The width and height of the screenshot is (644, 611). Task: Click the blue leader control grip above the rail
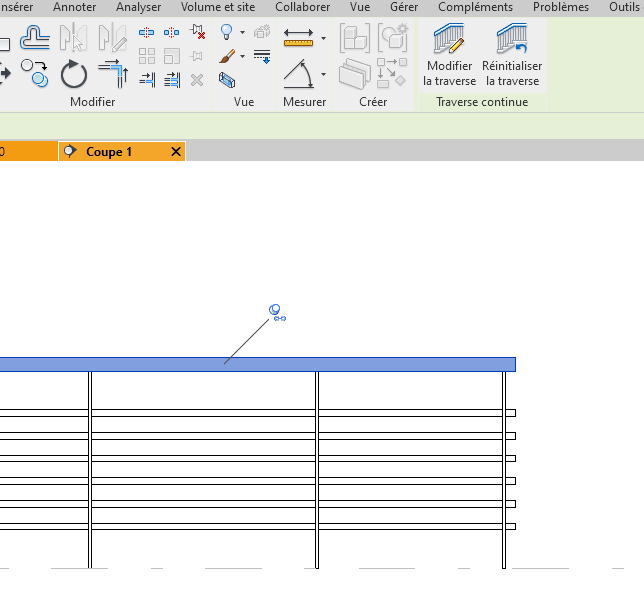[x=275, y=311]
